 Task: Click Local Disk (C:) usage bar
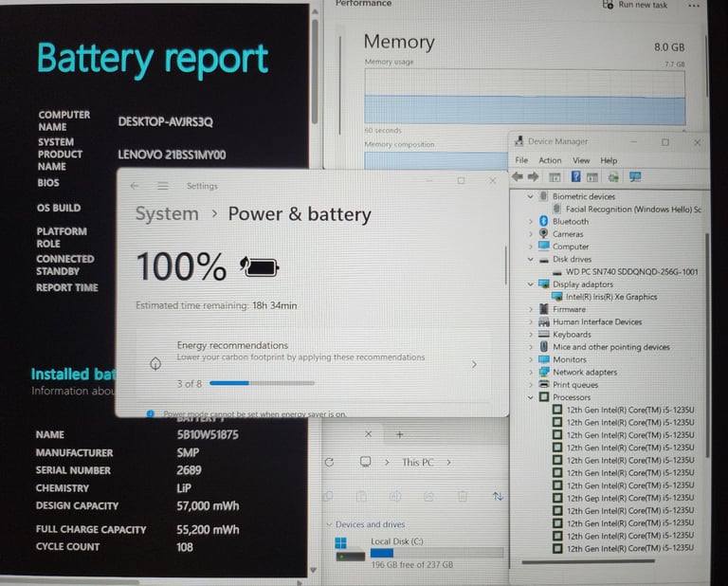pos(437,553)
